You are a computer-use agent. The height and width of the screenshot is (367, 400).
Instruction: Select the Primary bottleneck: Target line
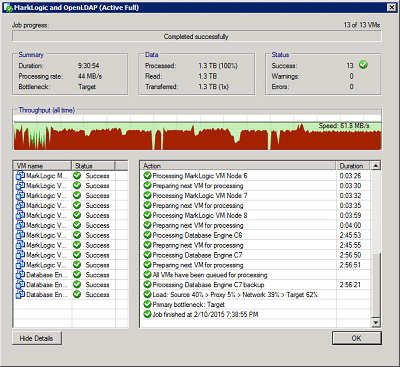pyautogui.click(x=189, y=304)
